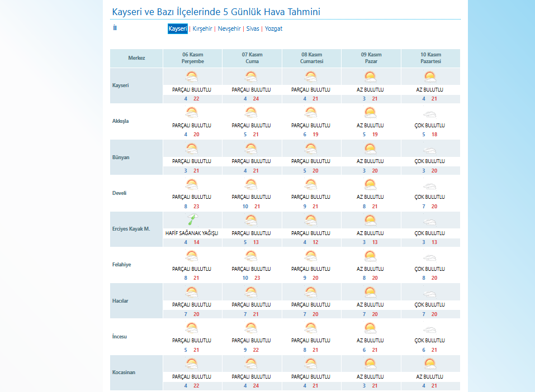535x392 pixels.
Task: Select the Kayseri province tab
Action: pyautogui.click(x=178, y=29)
